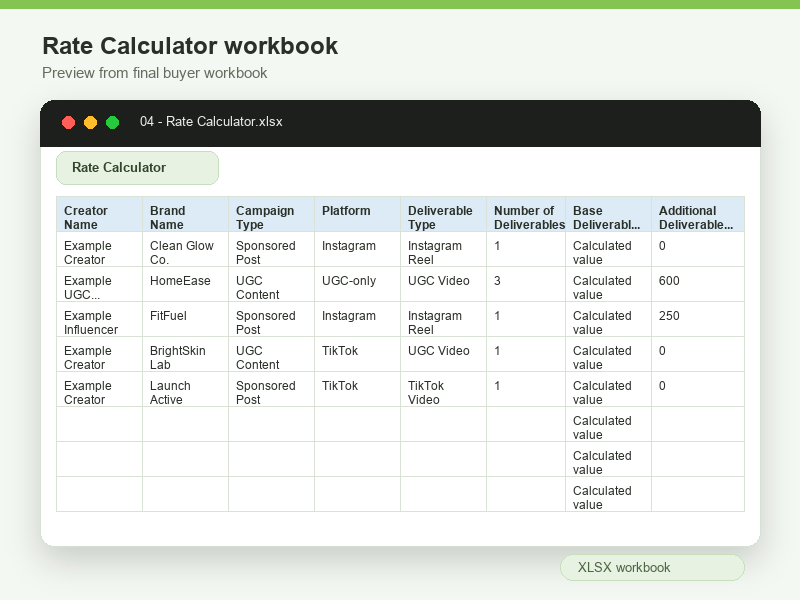Click the '04 - Rate Calculator.xlsx' window title
The height and width of the screenshot is (600, 800).
(x=211, y=121)
